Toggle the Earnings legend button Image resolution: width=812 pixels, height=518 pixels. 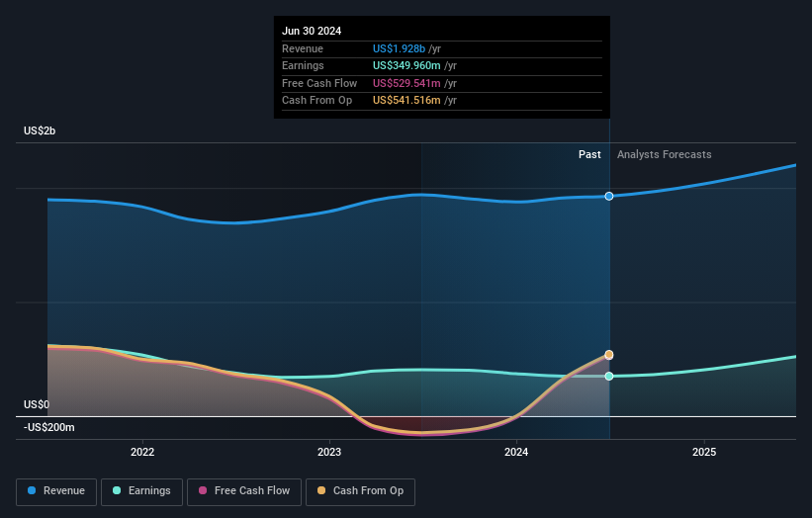(x=141, y=491)
